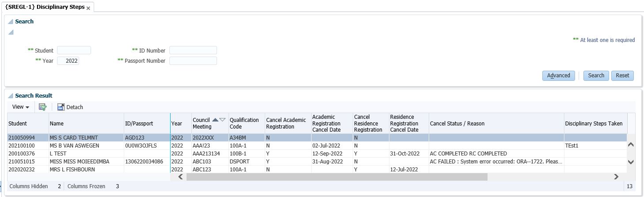Viewport: 644px width, 197px height.
Task: Click the Reset button
Action: click(622, 76)
